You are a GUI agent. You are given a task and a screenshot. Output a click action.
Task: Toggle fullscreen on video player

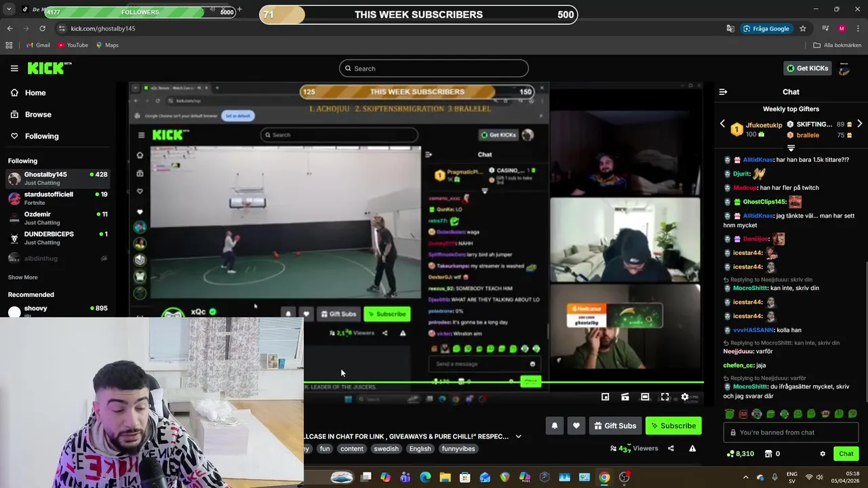[x=665, y=397]
